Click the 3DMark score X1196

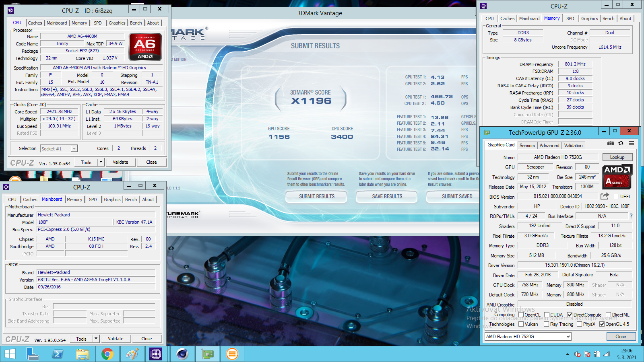(311, 101)
